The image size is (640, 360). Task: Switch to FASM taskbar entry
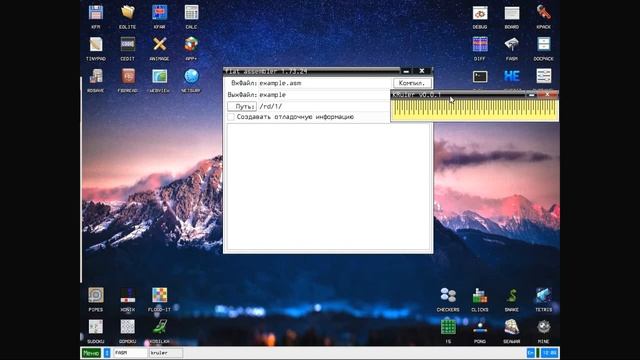click(x=130, y=353)
